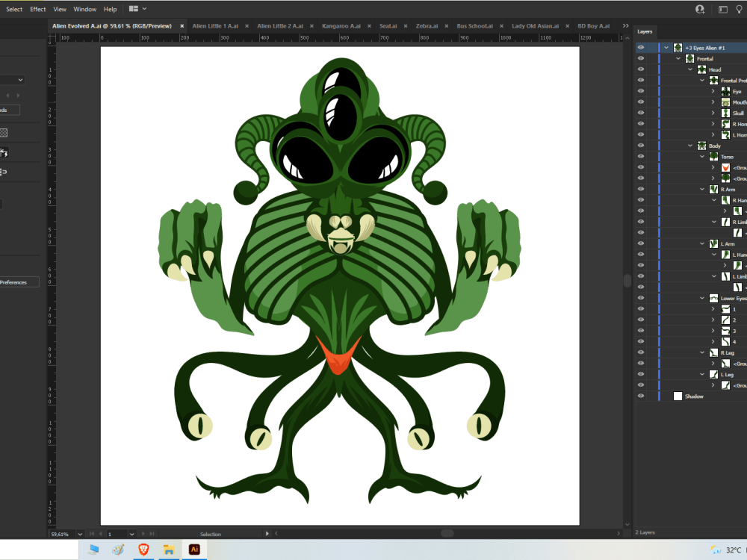This screenshot has height=560, width=747.
Task: Click the next-page arrow in the status bar
Action: point(143,534)
